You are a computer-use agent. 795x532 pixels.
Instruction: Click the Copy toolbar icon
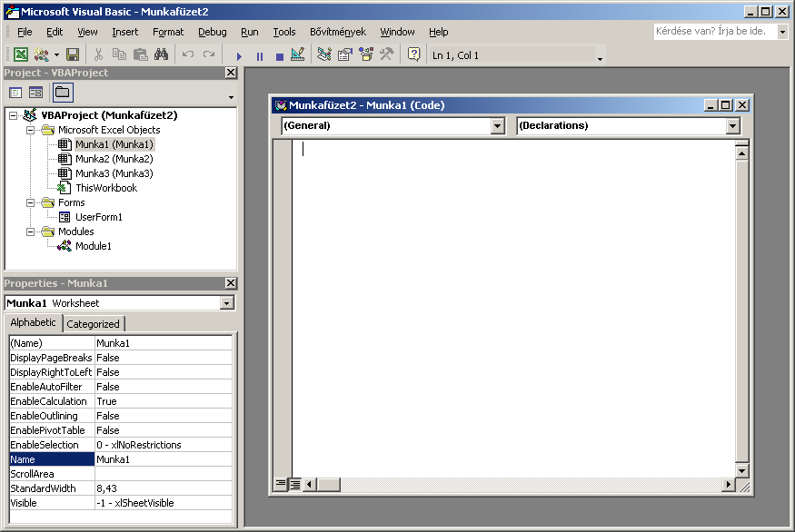[119, 54]
